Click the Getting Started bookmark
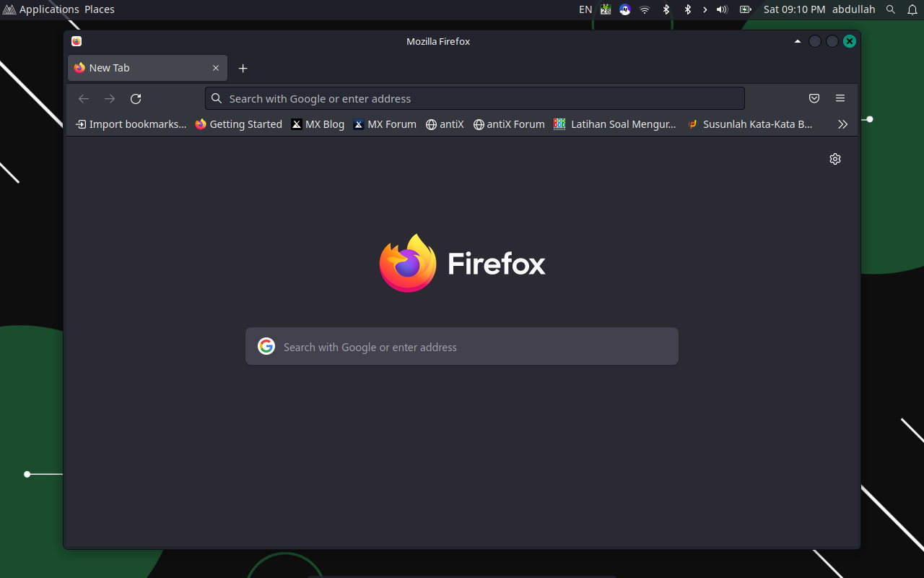Viewport: 924px width, 578px height. pos(239,124)
